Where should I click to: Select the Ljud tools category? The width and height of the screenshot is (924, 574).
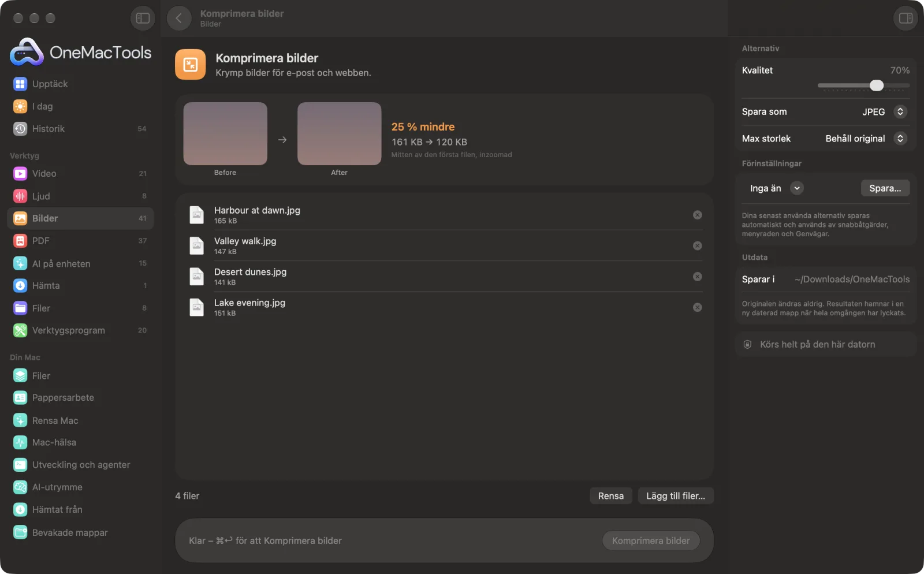80,196
